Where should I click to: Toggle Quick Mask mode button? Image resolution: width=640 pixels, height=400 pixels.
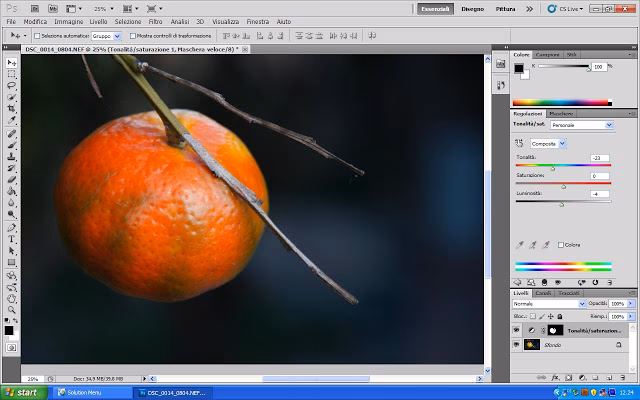(11, 348)
